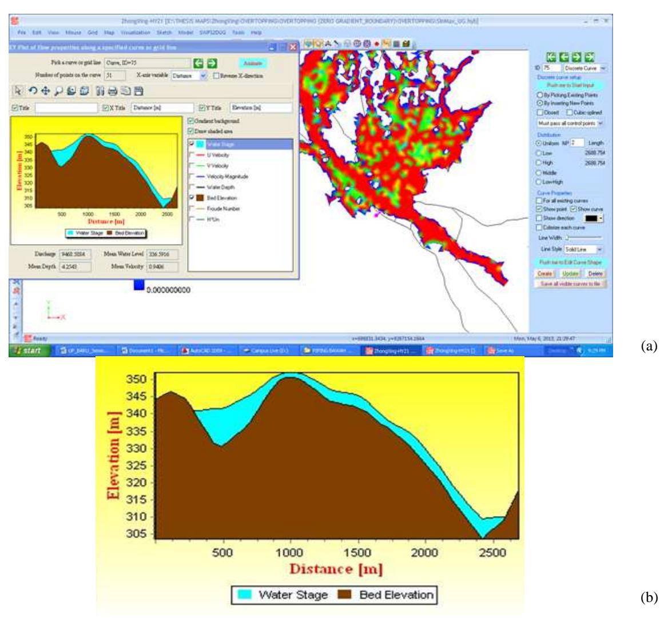The width and height of the screenshot is (672, 618).
Task: Open the Visualization menu
Action: pos(136,33)
